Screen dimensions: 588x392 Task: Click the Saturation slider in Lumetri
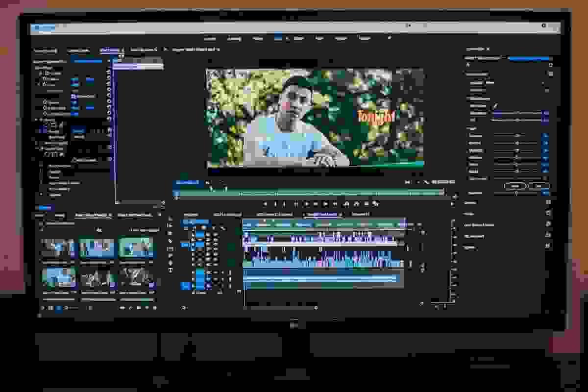coord(515,193)
